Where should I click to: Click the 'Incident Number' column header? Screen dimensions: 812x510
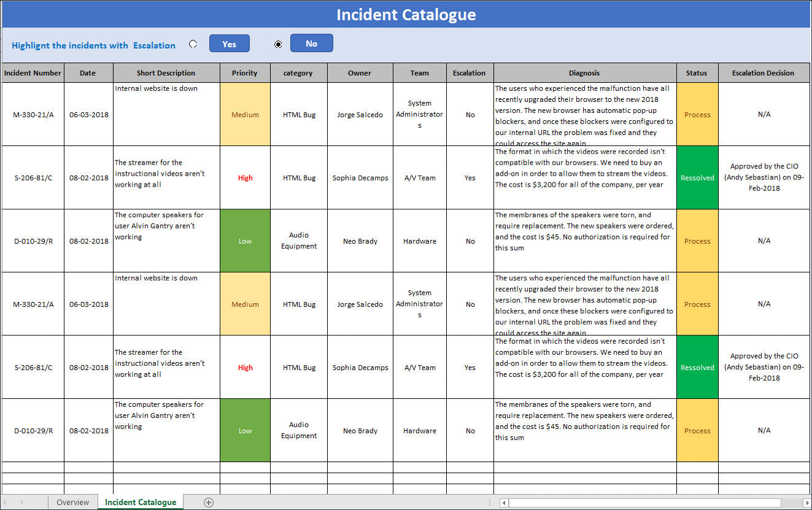pos(33,72)
